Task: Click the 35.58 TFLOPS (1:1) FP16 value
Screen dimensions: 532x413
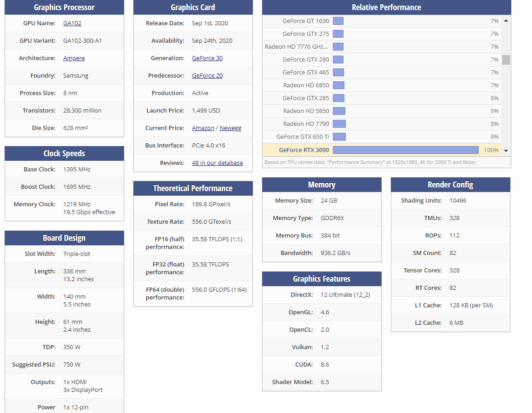Action: [217, 239]
